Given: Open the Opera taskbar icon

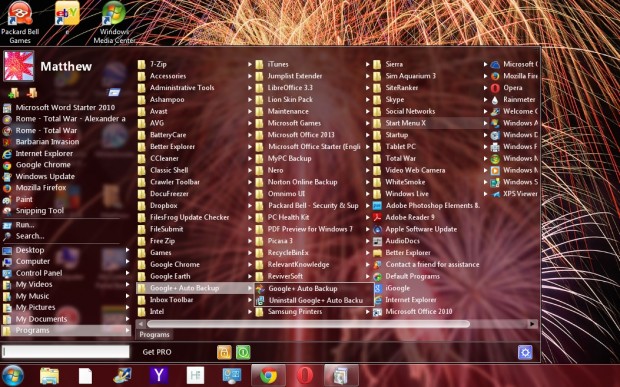Looking at the screenshot, I should 304,376.
